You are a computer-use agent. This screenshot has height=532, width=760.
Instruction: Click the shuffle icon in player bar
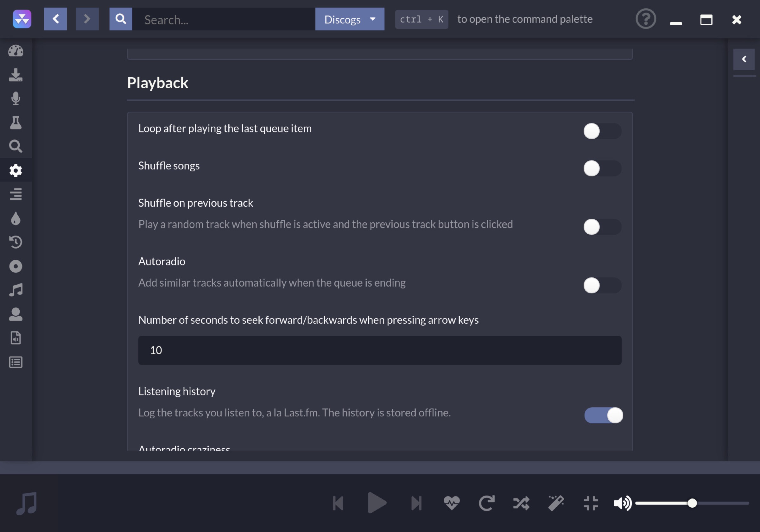click(521, 503)
